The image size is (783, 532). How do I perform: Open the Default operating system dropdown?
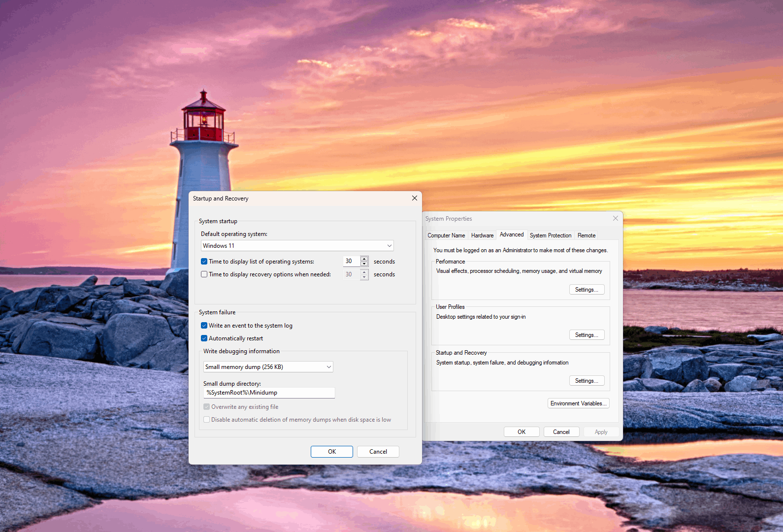tap(297, 246)
